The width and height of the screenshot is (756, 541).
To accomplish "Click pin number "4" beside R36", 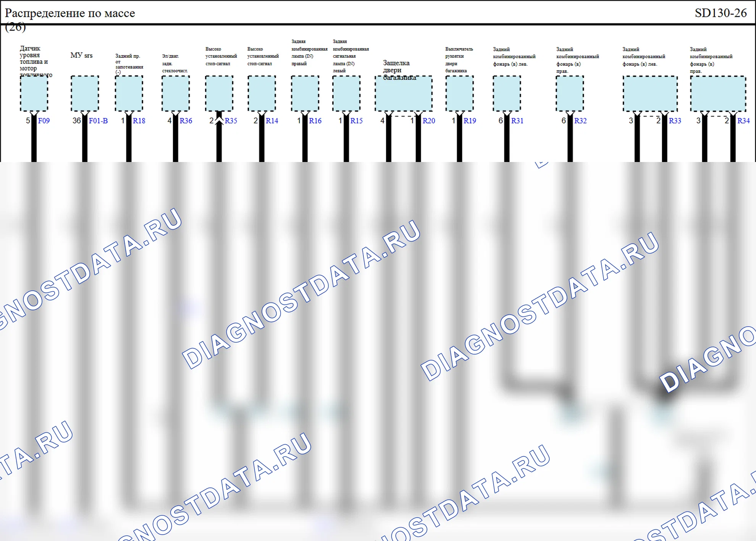I will click(x=170, y=121).
